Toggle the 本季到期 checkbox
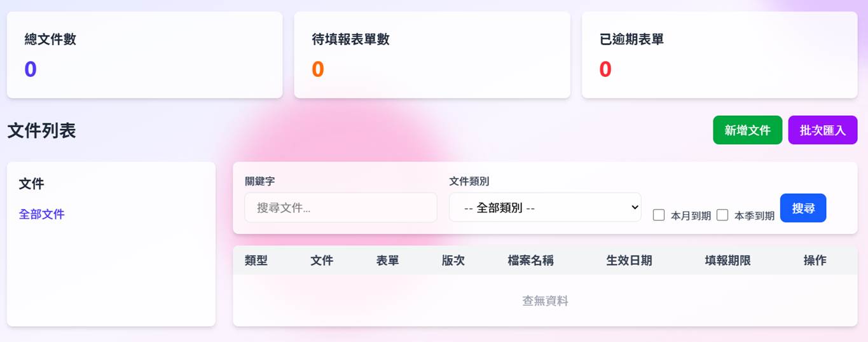Viewport: 868px width, 342px height. [722, 215]
